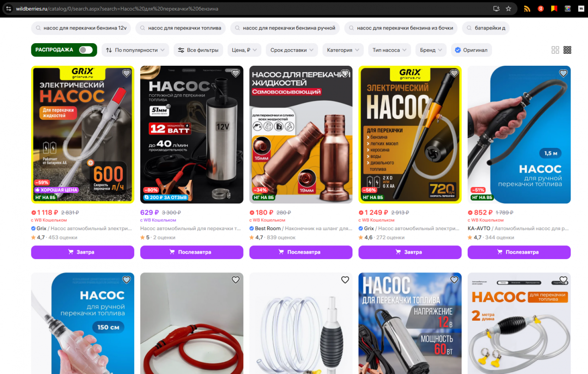
Task: Open the Тип насоса dropdown
Action: pyautogui.click(x=389, y=50)
